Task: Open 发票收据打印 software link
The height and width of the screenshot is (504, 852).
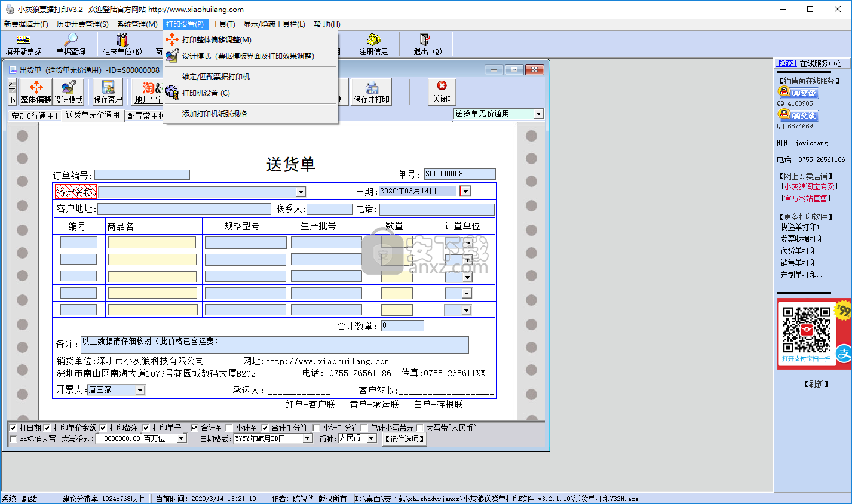Action: pos(802,239)
